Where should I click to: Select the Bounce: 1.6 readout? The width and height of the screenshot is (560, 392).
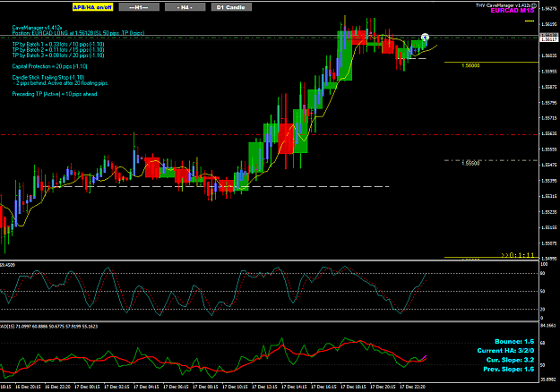tap(514, 342)
